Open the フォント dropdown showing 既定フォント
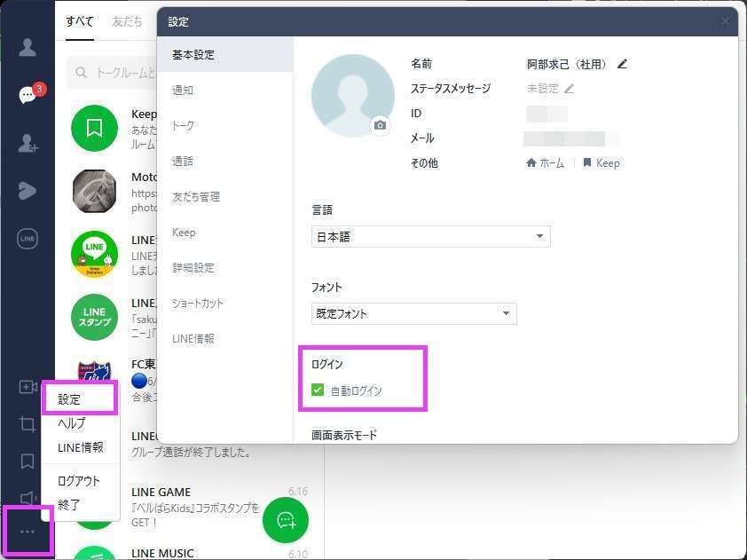The image size is (747, 560). pos(413,313)
